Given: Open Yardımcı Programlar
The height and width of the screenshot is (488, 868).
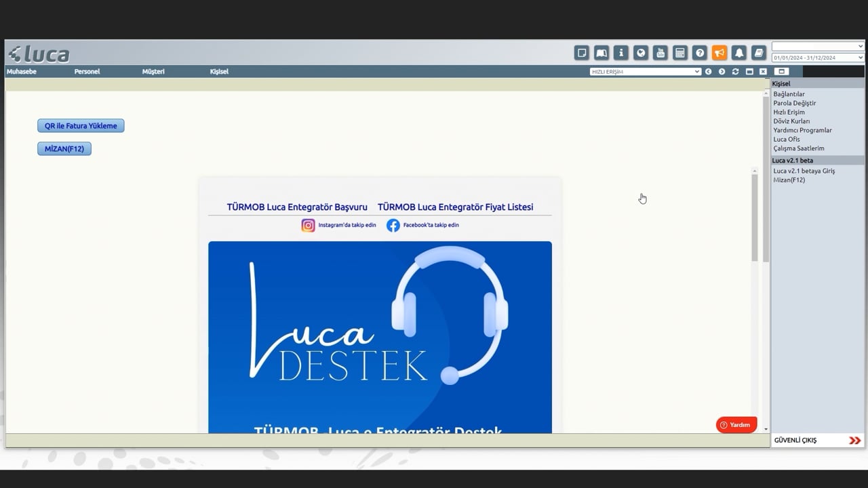Looking at the screenshot, I should (802, 130).
